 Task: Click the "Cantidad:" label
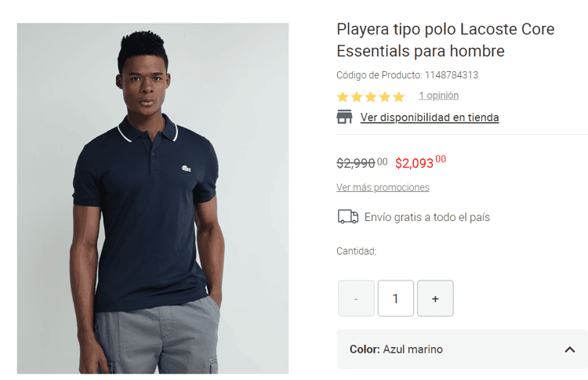click(357, 252)
